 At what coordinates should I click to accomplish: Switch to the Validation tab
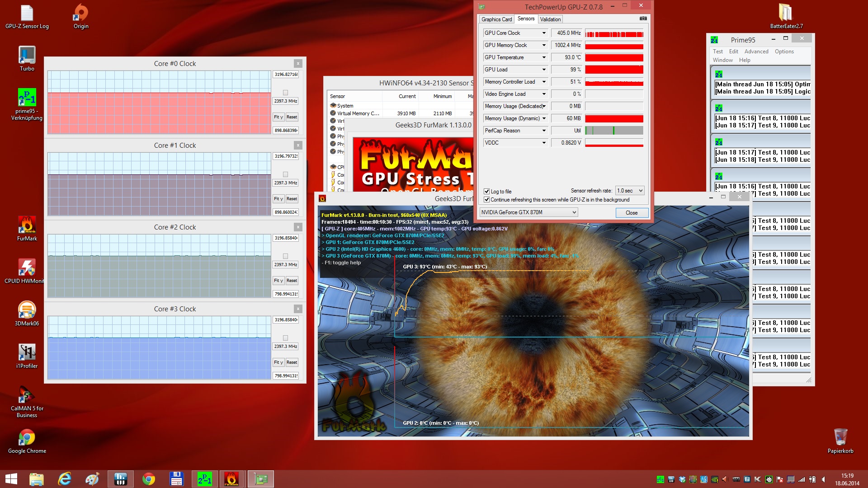click(550, 19)
